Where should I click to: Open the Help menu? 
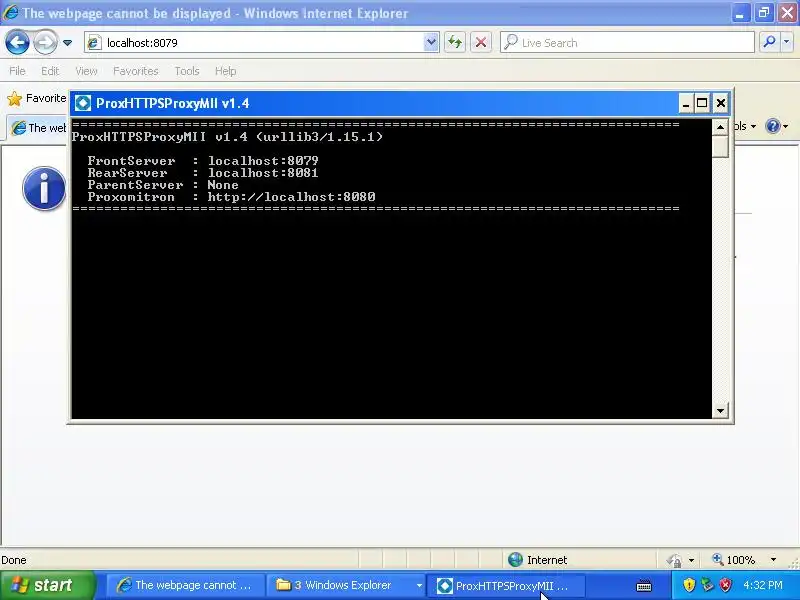226,71
